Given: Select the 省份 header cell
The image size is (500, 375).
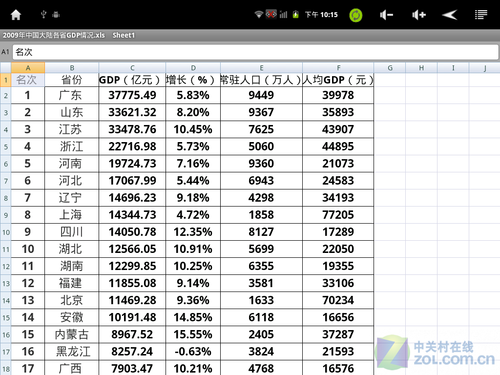Looking at the screenshot, I should point(72,80).
